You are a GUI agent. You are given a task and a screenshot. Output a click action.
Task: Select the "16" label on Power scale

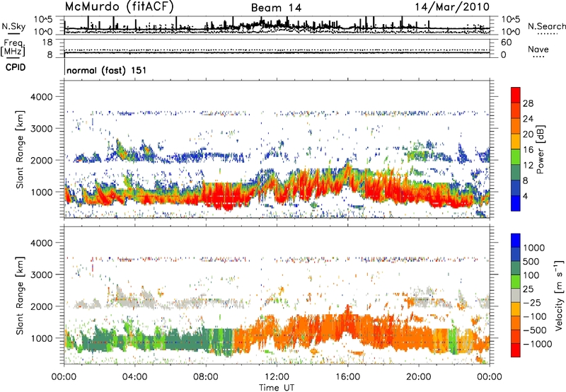coord(528,150)
